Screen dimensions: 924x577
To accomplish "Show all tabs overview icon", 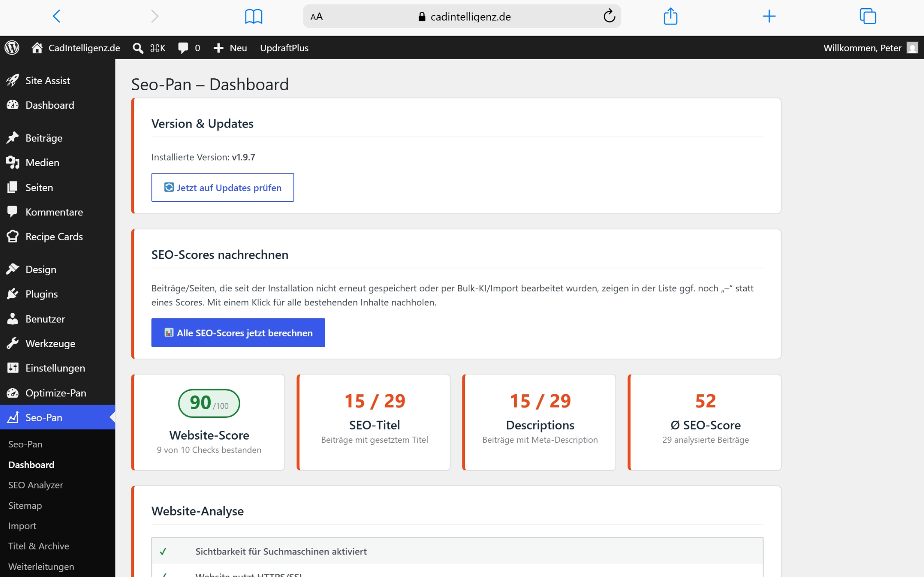I will click(x=868, y=16).
